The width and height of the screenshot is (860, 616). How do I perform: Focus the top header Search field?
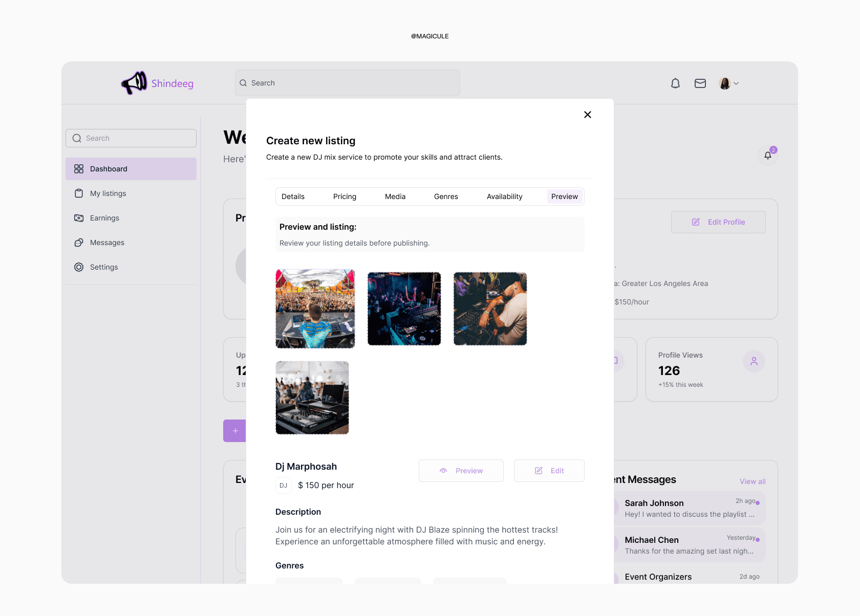click(x=347, y=83)
